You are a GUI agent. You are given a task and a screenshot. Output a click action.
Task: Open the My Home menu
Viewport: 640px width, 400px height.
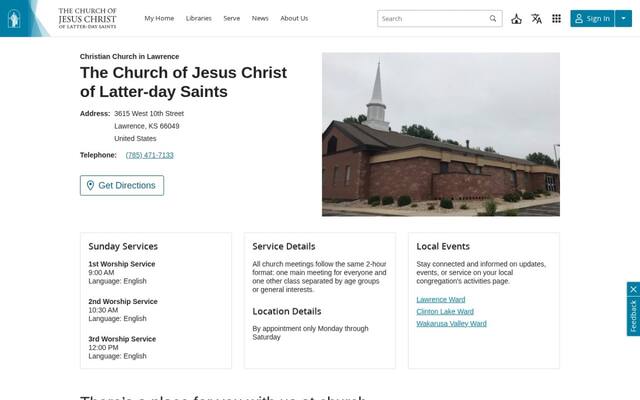(x=159, y=18)
